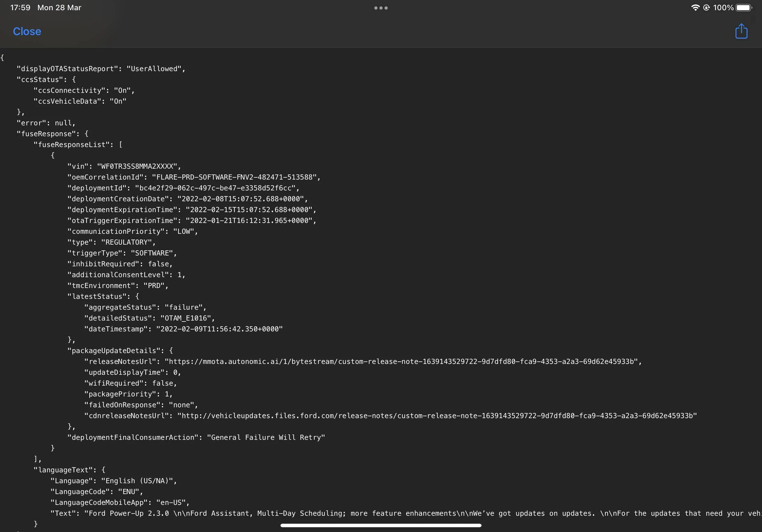Tap the "packageUpdateDetails" line
The image size is (762, 532).
point(120,351)
